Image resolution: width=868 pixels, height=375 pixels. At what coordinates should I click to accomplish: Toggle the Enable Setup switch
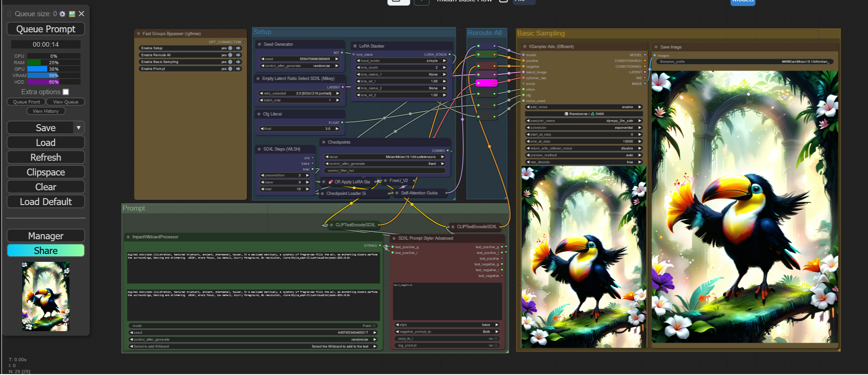[230, 48]
